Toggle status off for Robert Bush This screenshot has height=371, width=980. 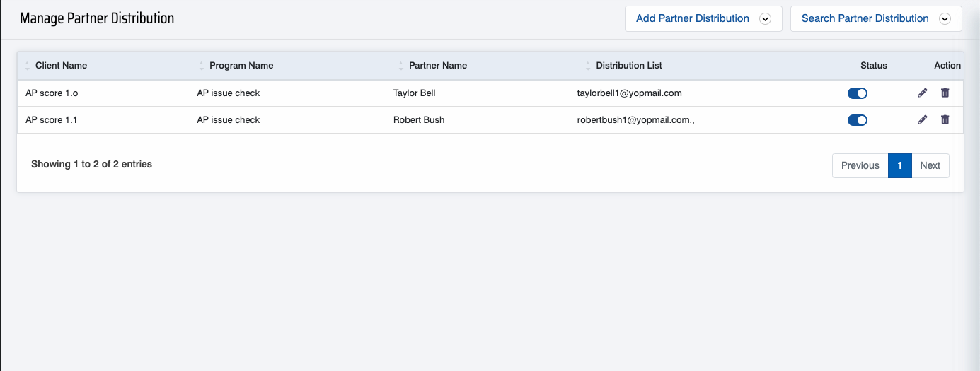858,120
